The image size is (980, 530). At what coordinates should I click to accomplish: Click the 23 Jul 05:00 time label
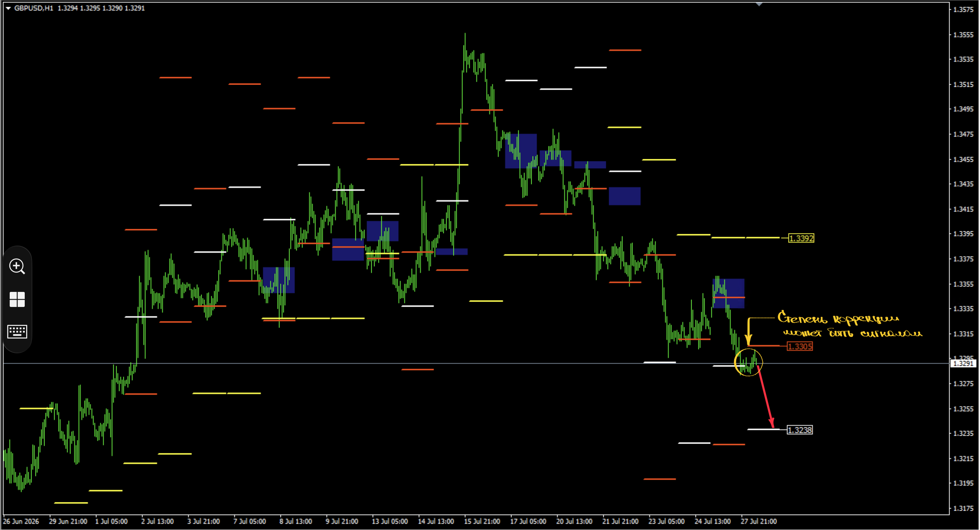666,521
